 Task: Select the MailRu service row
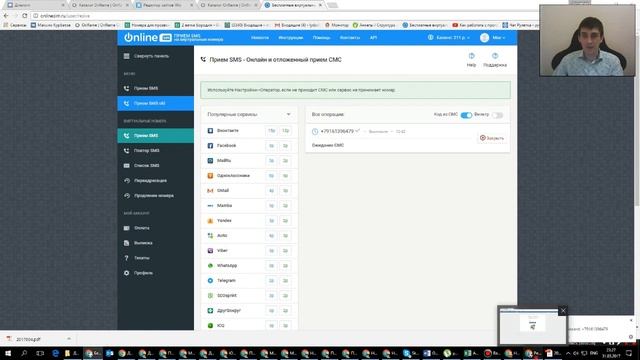(249, 161)
